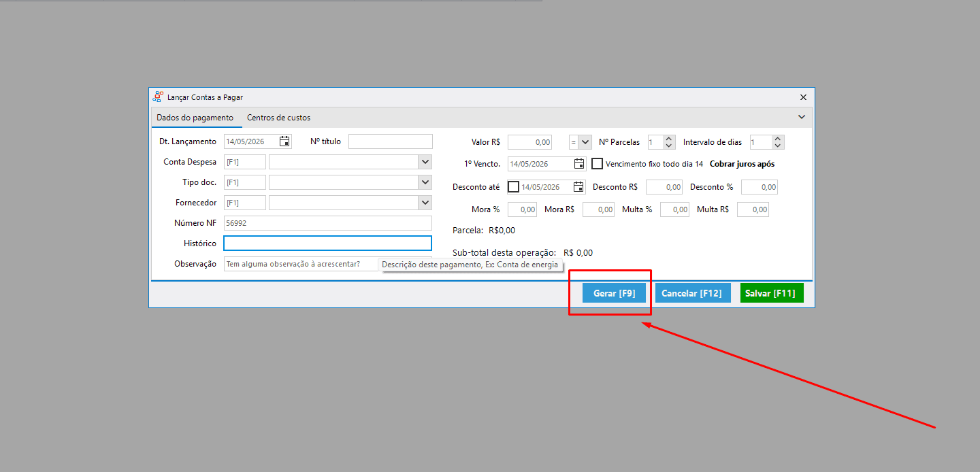The height and width of the screenshot is (472, 980).
Task: Click the Intervalo de dias value field
Action: (x=761, y=142)
